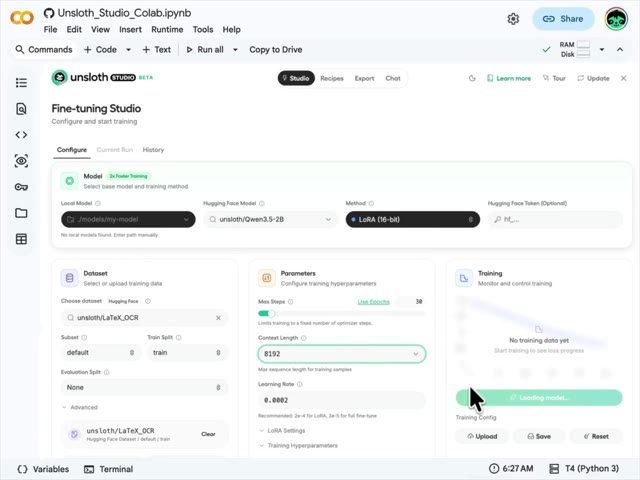640x480 pixels.
Task: Open the Files folder icon in sidebar
Action: pos(21,213)
